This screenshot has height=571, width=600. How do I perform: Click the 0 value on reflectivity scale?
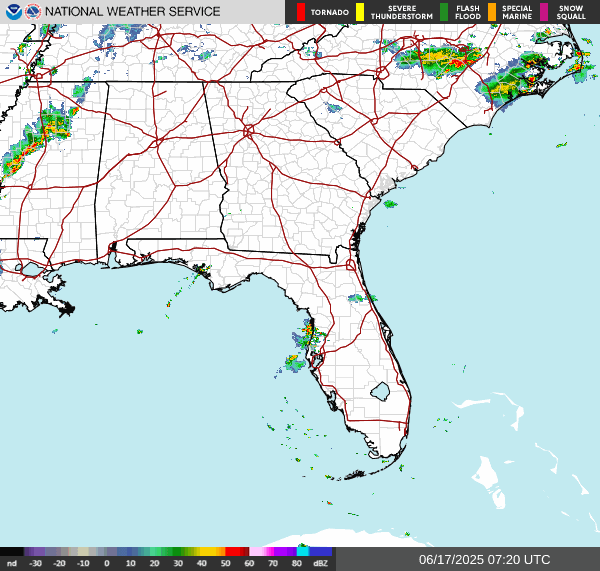[x=107, y=563]
